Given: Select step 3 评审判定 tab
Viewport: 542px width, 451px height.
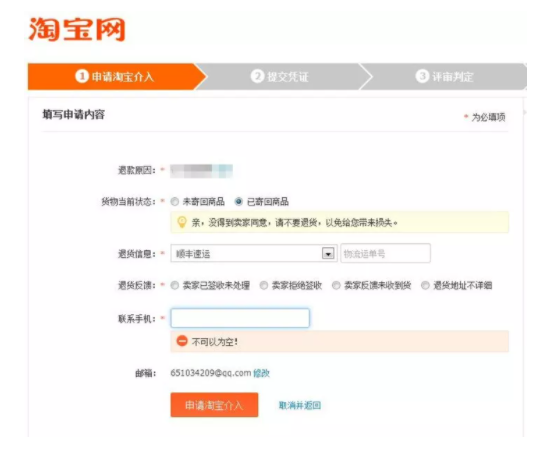Looking at the screenshot, I should [x=444, y=76].
